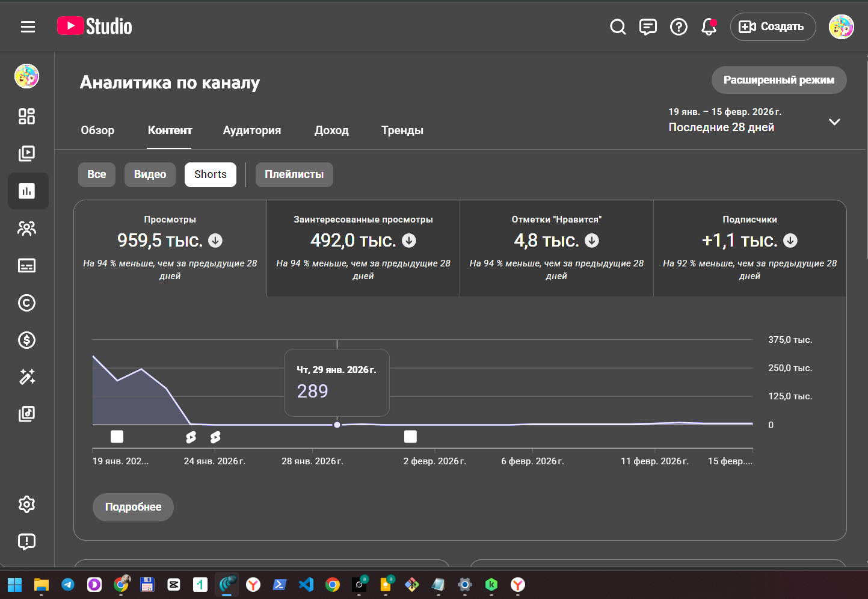
Task: Open the notifications bell
Action: coord(709,26)
